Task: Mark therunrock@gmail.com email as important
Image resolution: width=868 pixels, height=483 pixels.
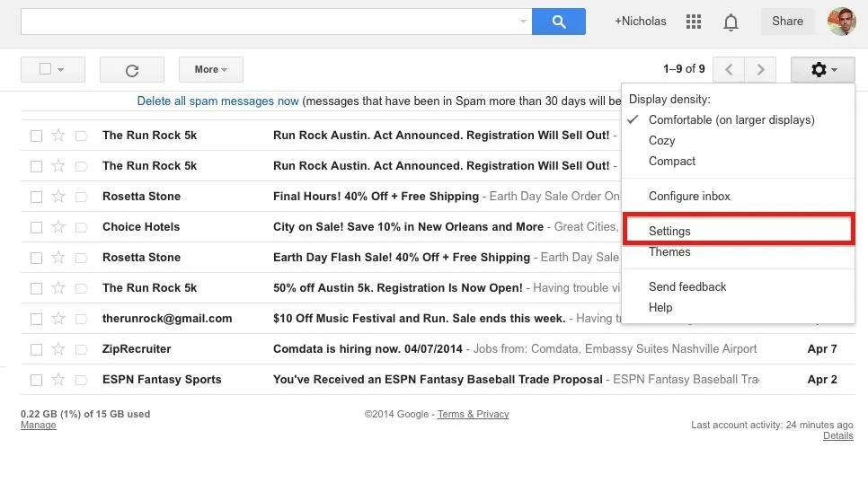Action: pyautogui.click(x=82, y=320)
